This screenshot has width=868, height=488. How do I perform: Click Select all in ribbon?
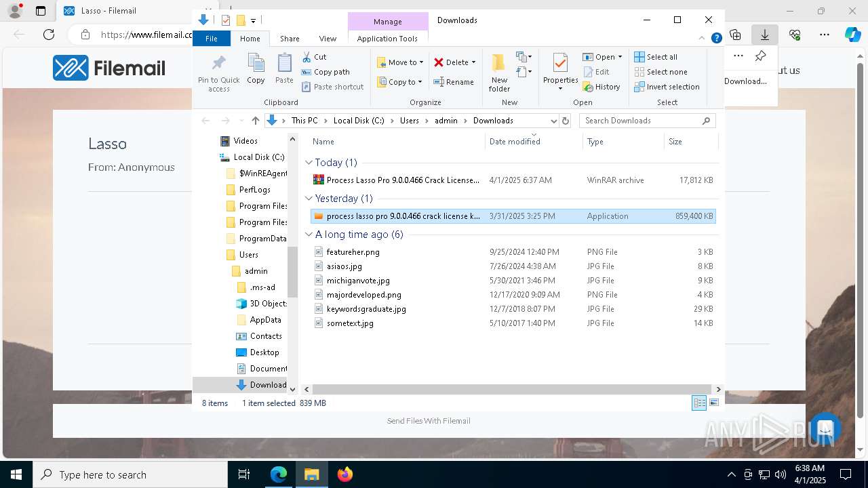click(x=656, y=57)
